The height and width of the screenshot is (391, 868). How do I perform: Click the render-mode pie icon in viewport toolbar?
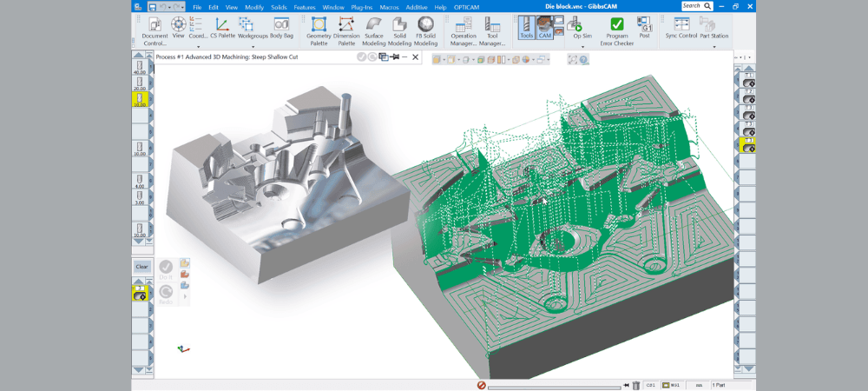pyautogui.click(x=526, y=60)
